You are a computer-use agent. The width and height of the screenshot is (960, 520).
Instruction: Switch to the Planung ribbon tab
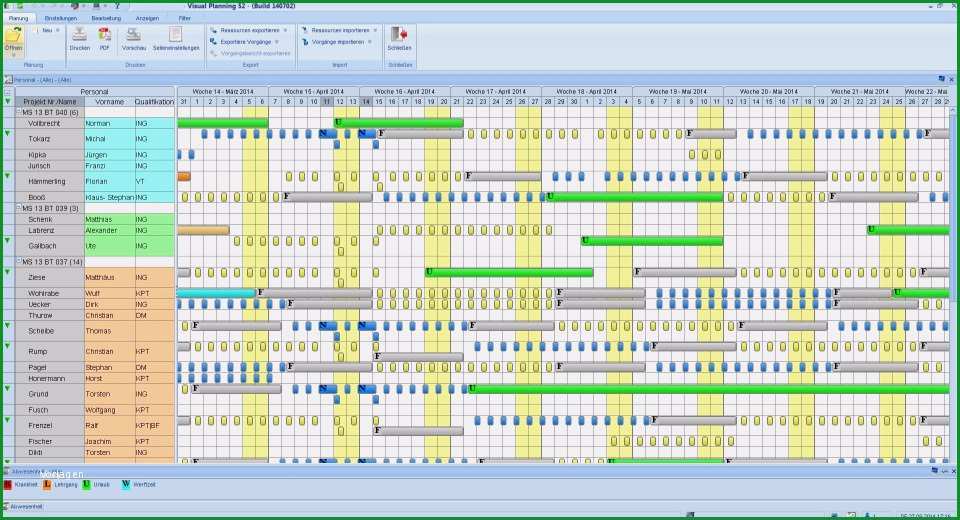(18, 18)
